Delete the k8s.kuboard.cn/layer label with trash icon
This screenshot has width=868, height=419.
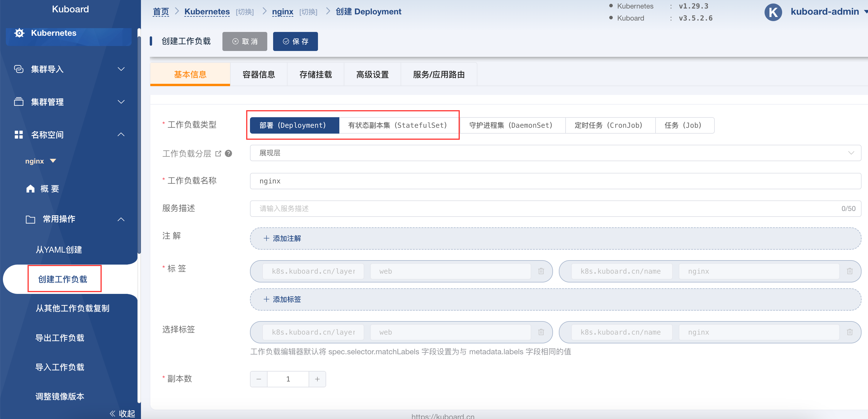click(541, 271)
